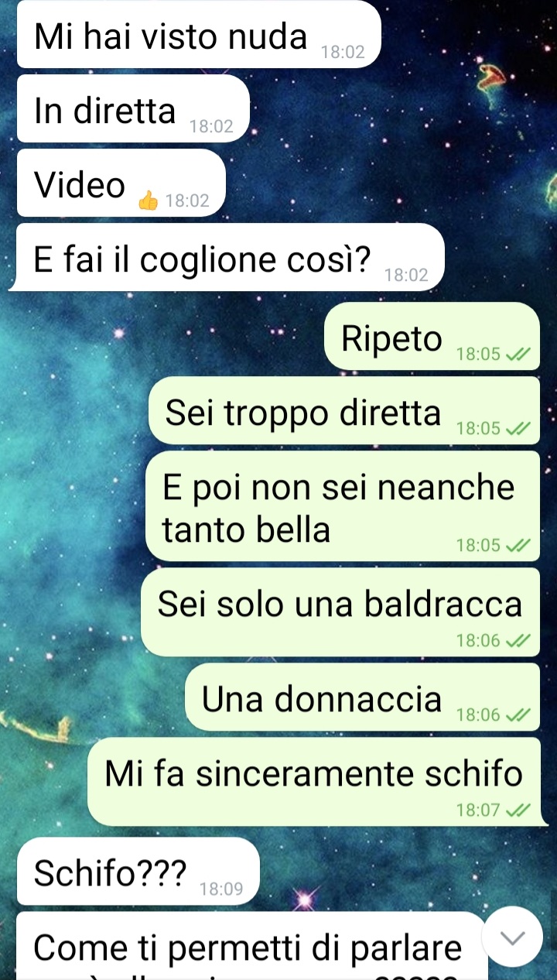The width and height of the screenshot is (557, 980).
Task: Tap read-receipt checkmarks on Ripeto message
Action: click(518, 355)
